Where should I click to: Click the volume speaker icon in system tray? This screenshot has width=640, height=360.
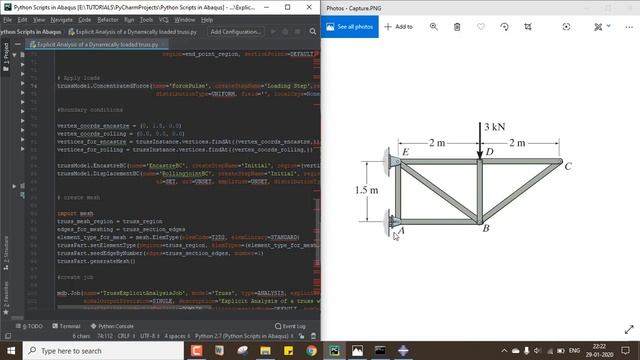tap(537, 351)
